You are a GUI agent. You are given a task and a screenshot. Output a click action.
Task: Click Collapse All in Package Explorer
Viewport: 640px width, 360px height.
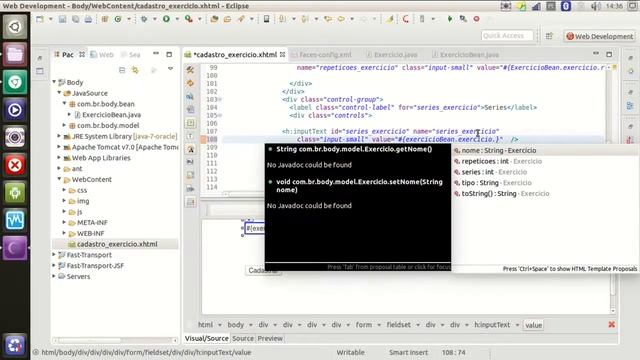tap(122, 70)
